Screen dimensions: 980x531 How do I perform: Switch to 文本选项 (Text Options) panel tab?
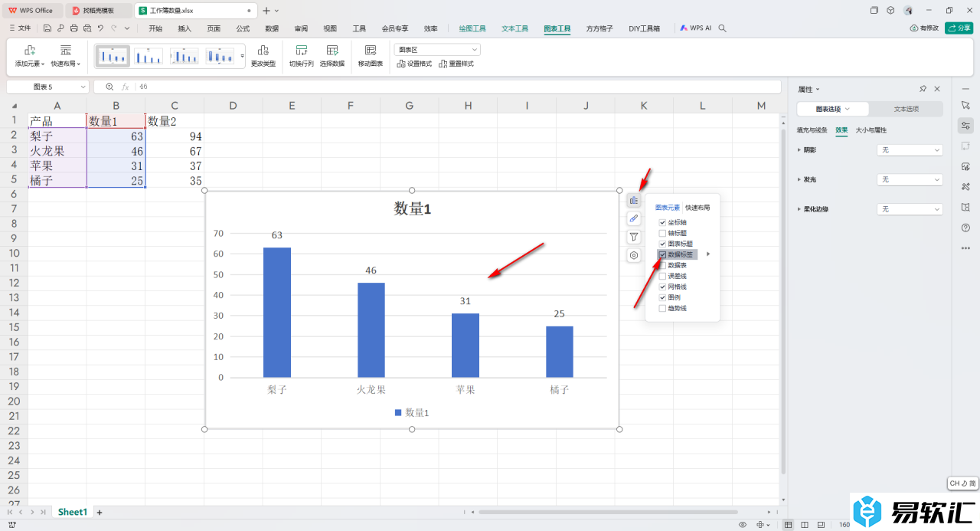coord(906,109)
